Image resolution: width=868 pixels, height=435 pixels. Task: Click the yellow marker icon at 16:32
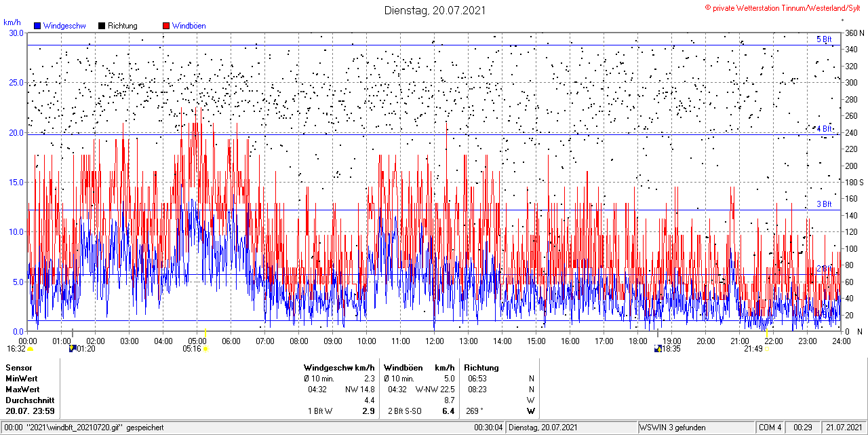point(30,349)
